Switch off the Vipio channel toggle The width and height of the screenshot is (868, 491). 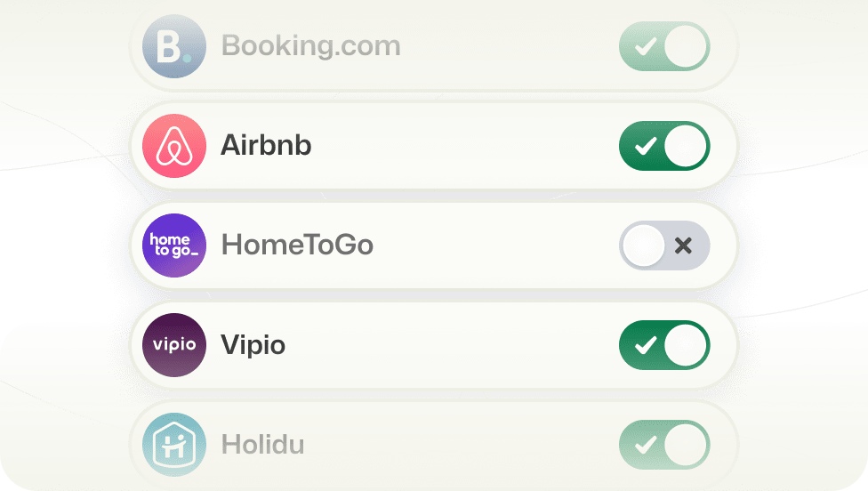pyautogui.click(x=664, y=345)
